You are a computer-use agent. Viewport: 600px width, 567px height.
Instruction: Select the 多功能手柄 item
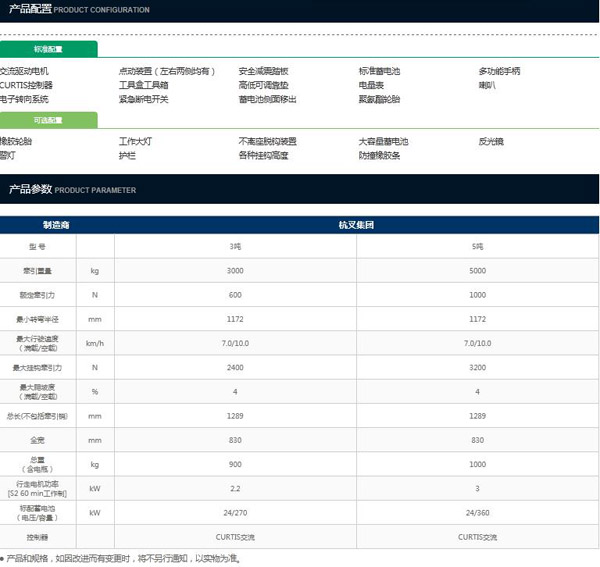pyautogui.click(x=500, y=71)
